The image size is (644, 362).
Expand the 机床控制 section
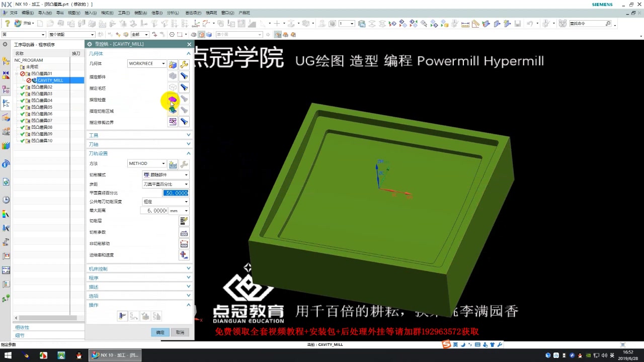click(139, 269)
